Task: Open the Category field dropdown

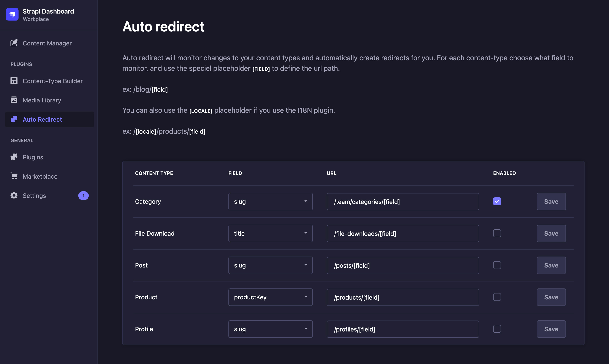Action: [270, 202]
